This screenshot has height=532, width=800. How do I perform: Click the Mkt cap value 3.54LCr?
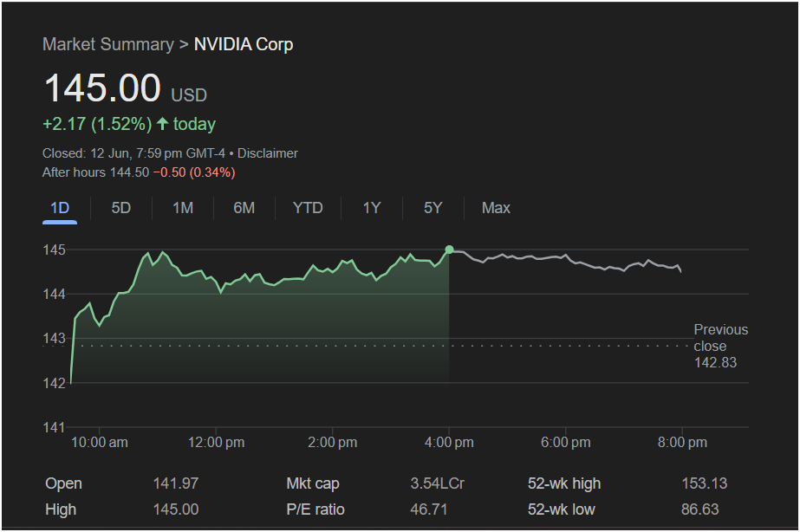tap(437, 483)
